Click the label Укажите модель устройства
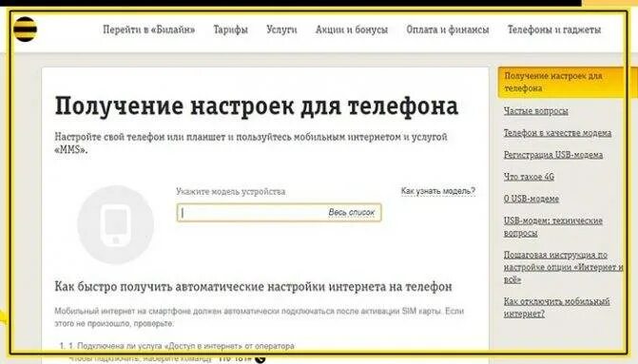638x364 pixels. tap(231, 192)
